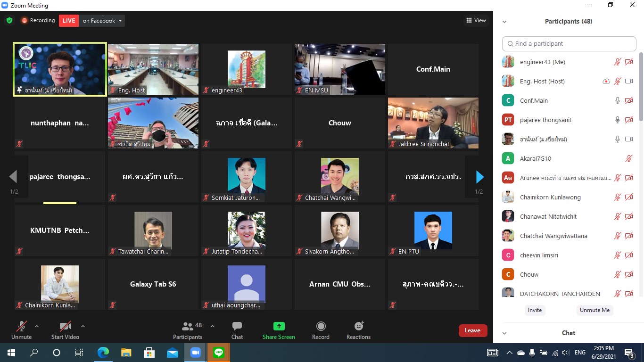Click pinned speaker video tile with TLIC logo

[x=60, y=69]
